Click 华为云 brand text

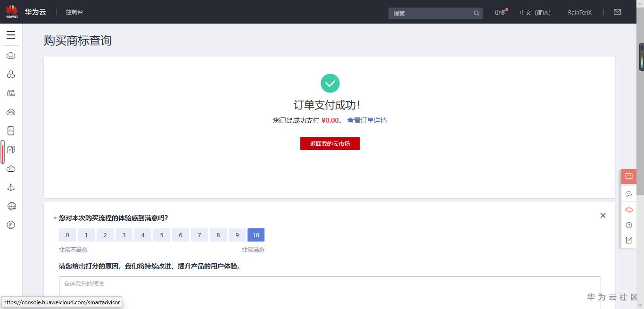[x=35, y=12]
